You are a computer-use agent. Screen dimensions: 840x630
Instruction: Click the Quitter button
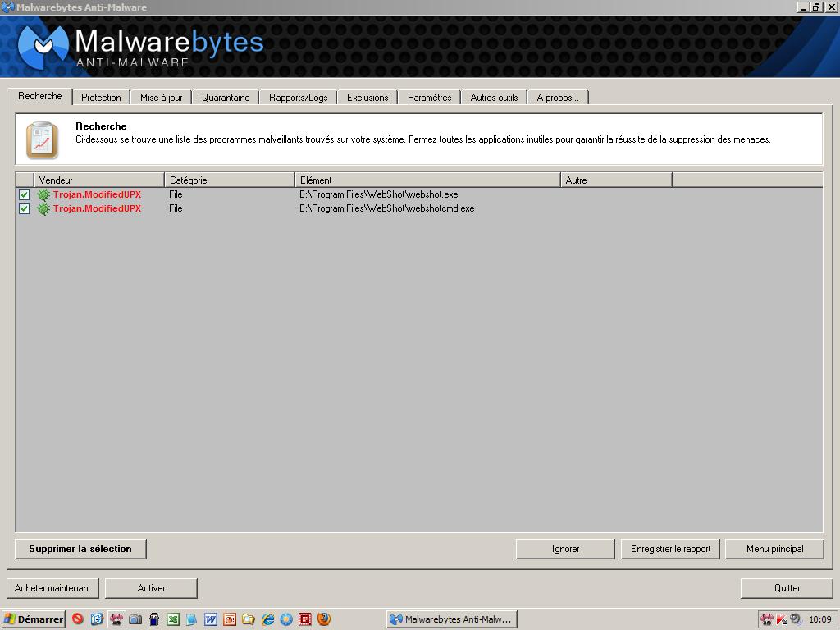click(787, 587)
